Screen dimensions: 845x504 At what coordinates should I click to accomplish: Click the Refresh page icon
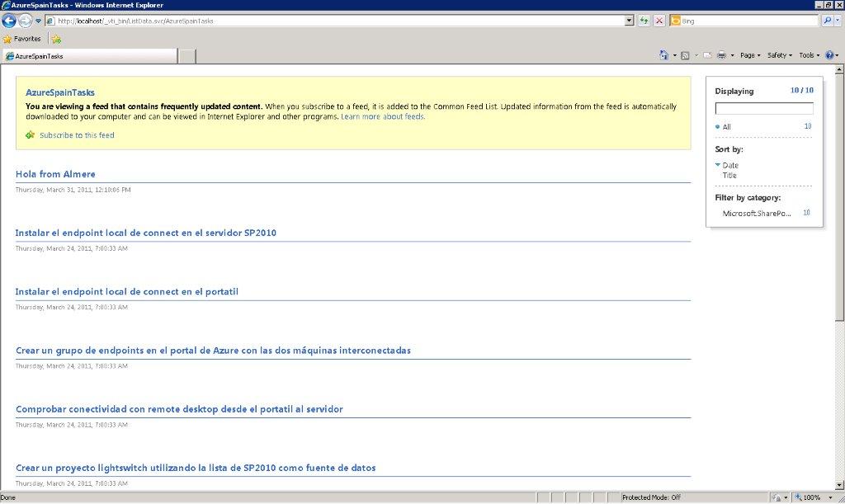click(x=644, y=21)
